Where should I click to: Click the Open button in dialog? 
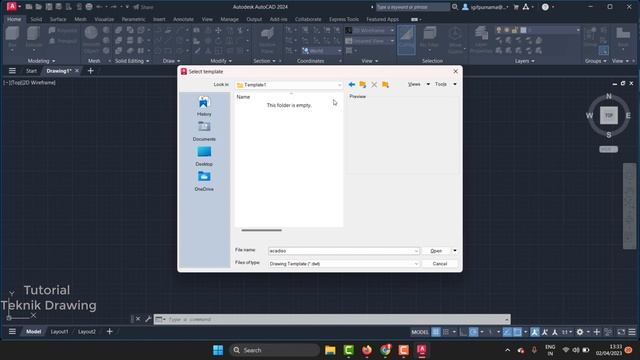tap(436, 251)
